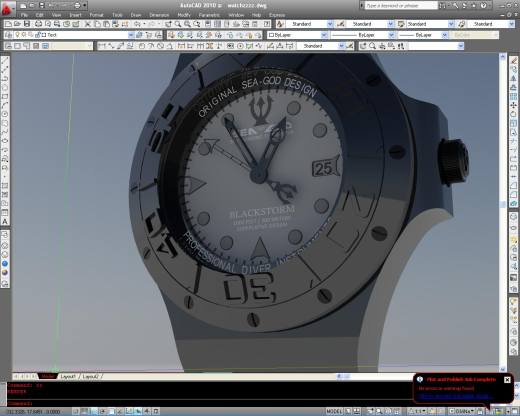Click the Linear dimension tool

(101, 46)
